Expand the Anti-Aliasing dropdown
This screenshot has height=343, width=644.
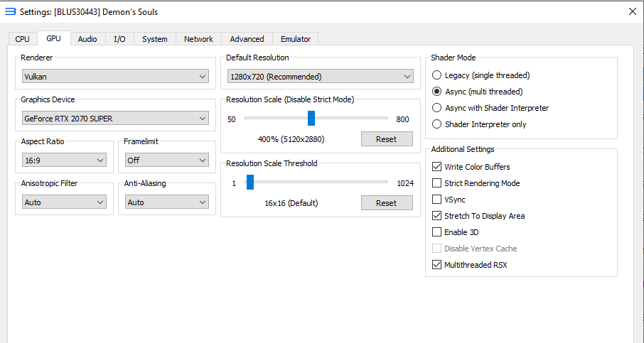click(167, 202)
